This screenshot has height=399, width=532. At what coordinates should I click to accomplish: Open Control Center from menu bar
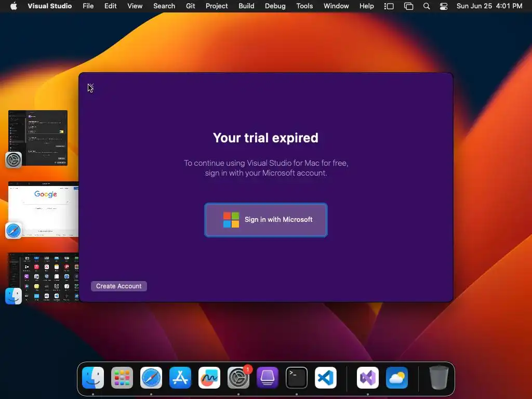pyautogui.click(x=444, y=6)
